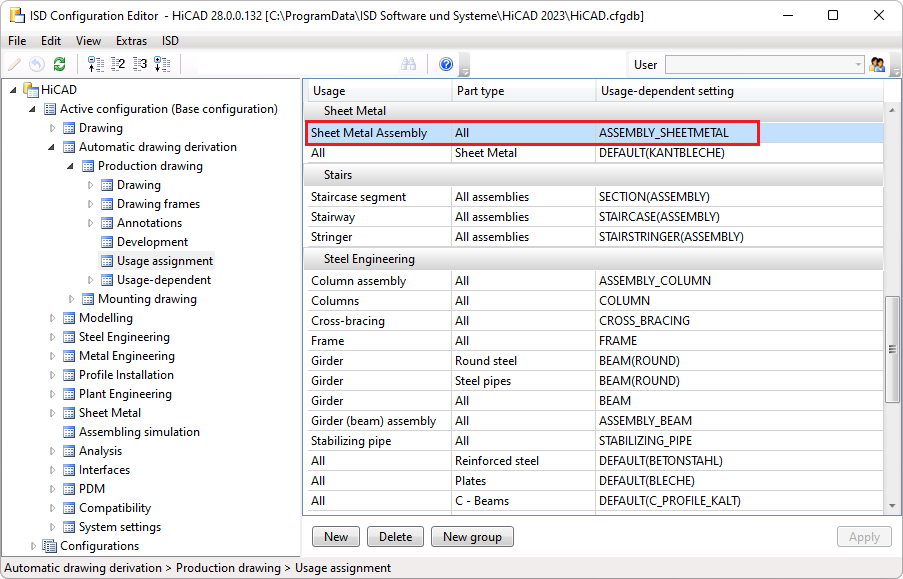903x579 pixels.
Task: Open the View menu
Action: [x=88, y=41]
